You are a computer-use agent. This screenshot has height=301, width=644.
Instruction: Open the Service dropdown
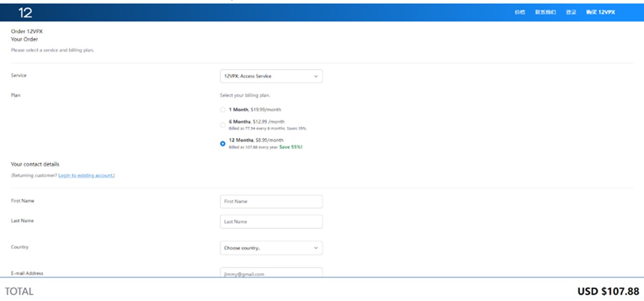[271, 76]
